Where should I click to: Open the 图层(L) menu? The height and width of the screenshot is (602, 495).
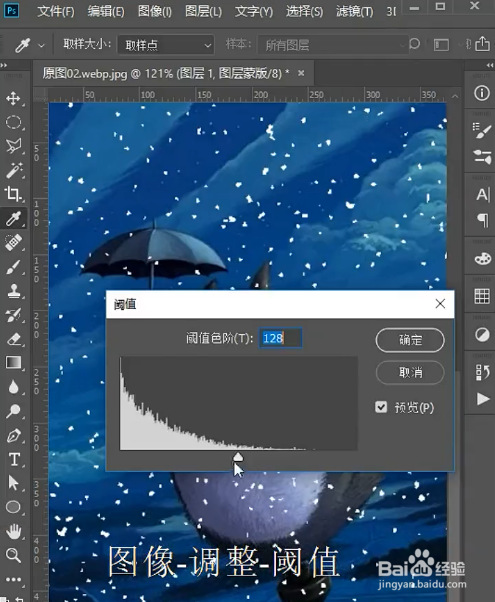204,12
